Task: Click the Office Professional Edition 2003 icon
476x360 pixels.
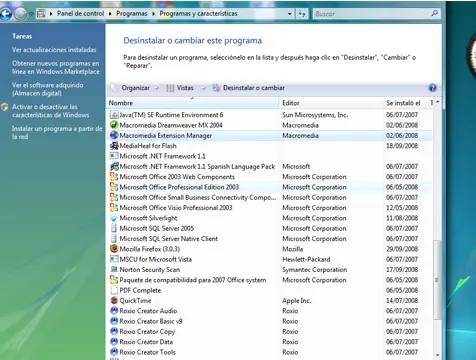Action: (x=114, y=187)
